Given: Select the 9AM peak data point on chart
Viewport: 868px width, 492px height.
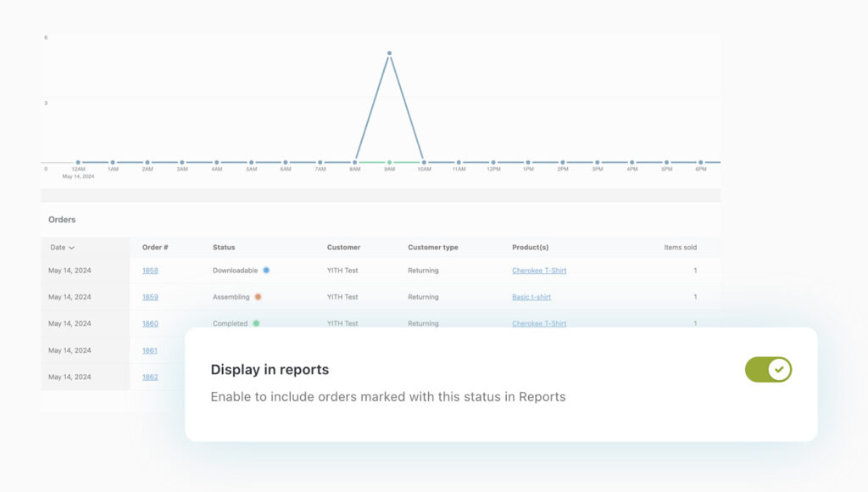Looking at the screenshot, I should coord(390,53).
